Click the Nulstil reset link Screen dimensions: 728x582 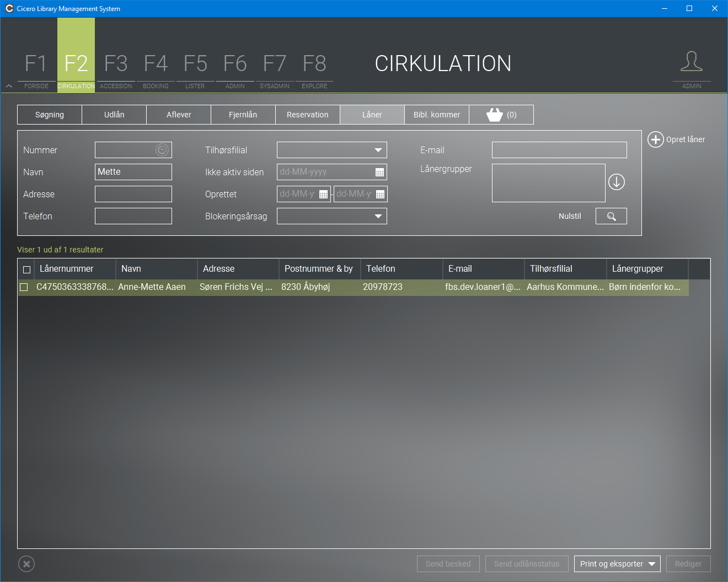coord(570,216)
